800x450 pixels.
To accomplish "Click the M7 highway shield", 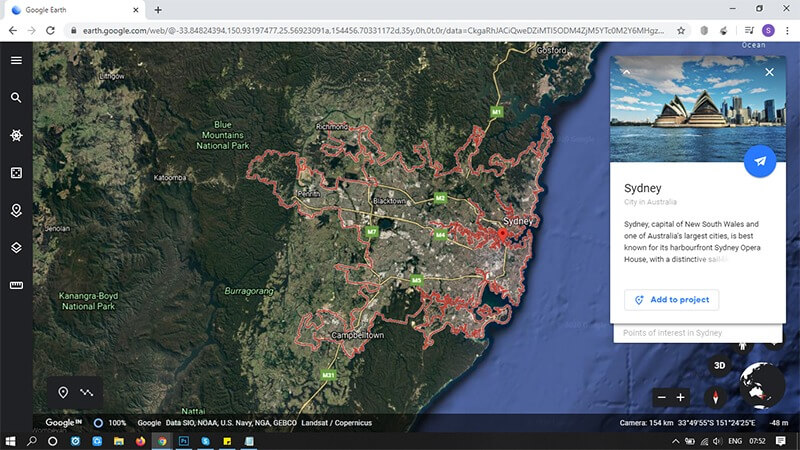I will coord(371,232).
